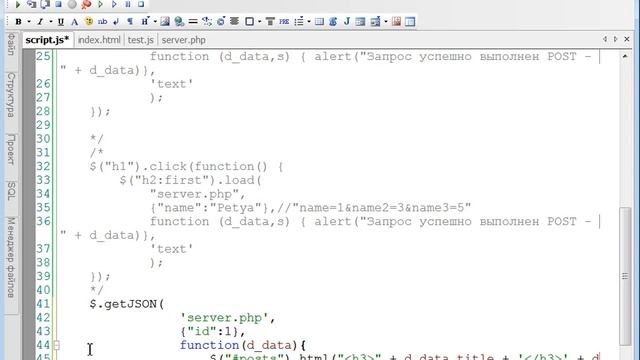Insert a horizontal rule with the double-line icon

tap(193, 21)
